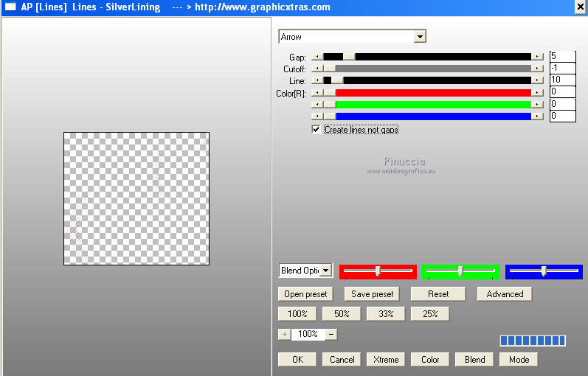Click left arrow of blue color slider
The image size is (588, 376).
[x=317, y=116]
